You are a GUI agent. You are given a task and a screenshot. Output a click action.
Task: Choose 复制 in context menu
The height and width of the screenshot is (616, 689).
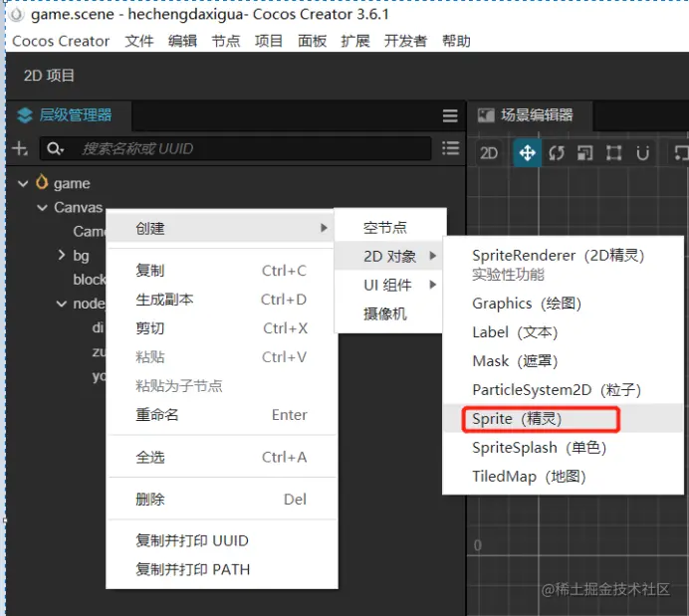[222, 271]
